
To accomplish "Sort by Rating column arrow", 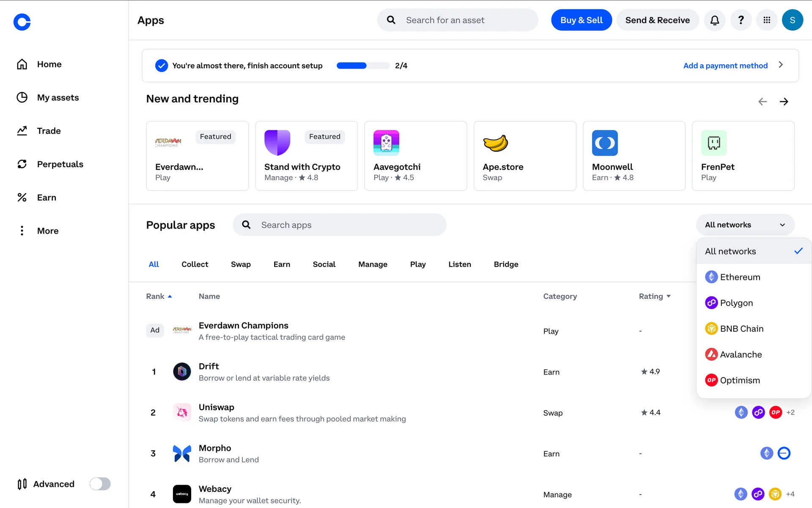I will (x=669, y=296).
